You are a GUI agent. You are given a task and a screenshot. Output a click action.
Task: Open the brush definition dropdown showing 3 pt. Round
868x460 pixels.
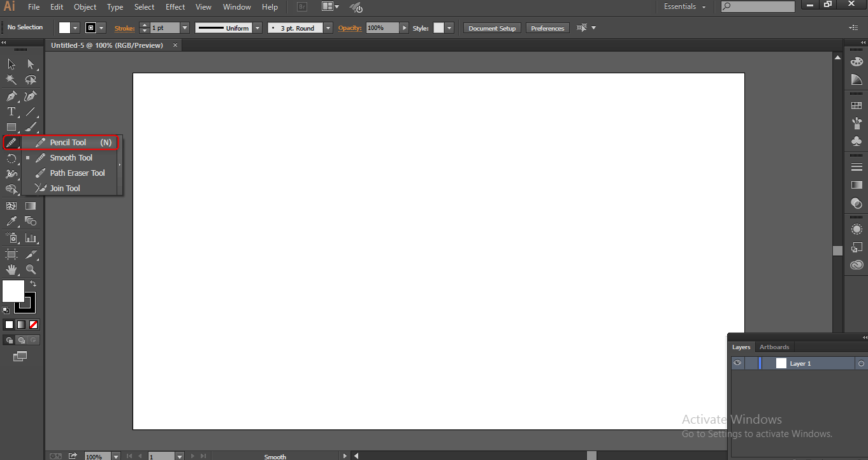(x=328, y=27)
